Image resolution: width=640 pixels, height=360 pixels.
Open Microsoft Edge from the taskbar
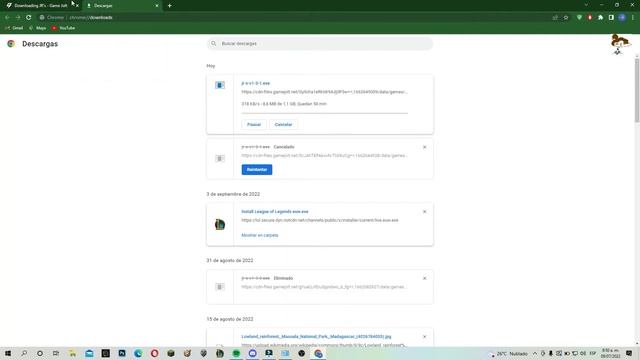(138, 353)
